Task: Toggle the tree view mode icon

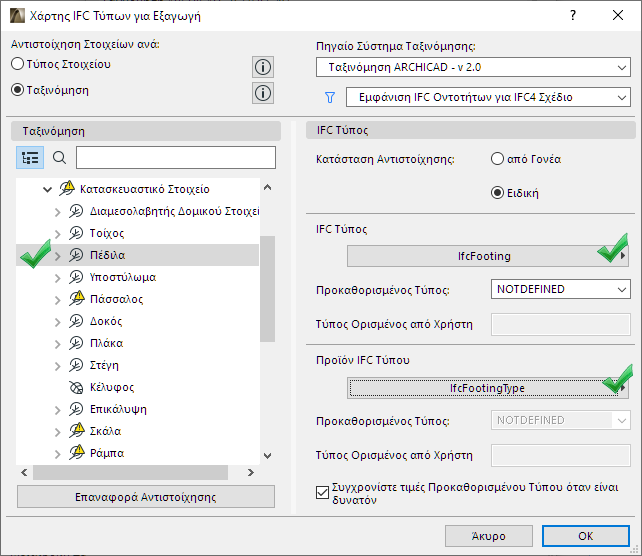Action: 30,158
